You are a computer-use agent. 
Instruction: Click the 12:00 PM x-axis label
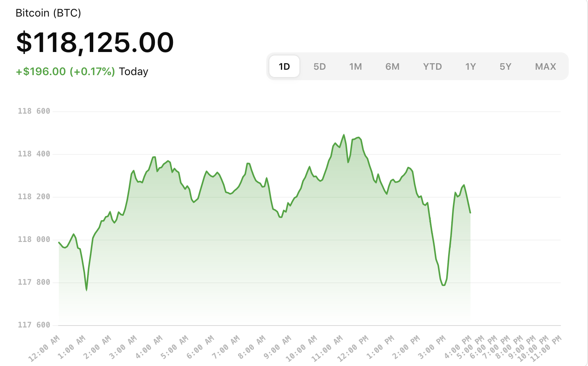353,348
